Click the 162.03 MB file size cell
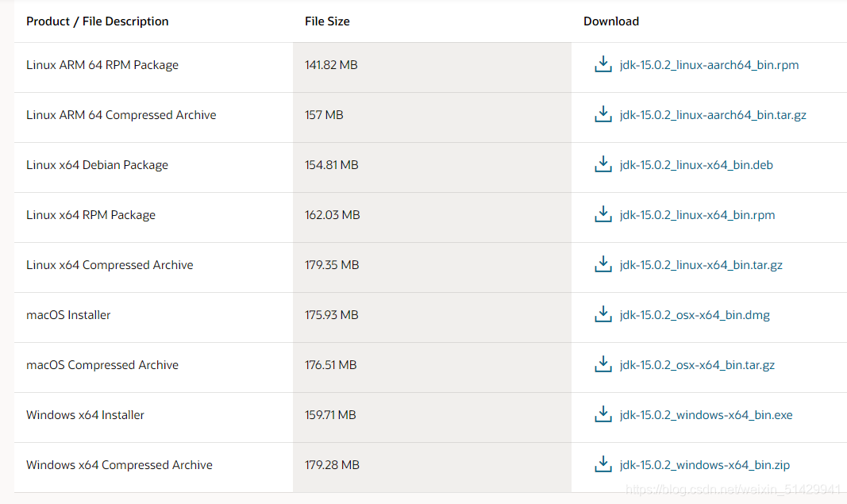This screenshot has width=847, height=504. click(432, 217)
